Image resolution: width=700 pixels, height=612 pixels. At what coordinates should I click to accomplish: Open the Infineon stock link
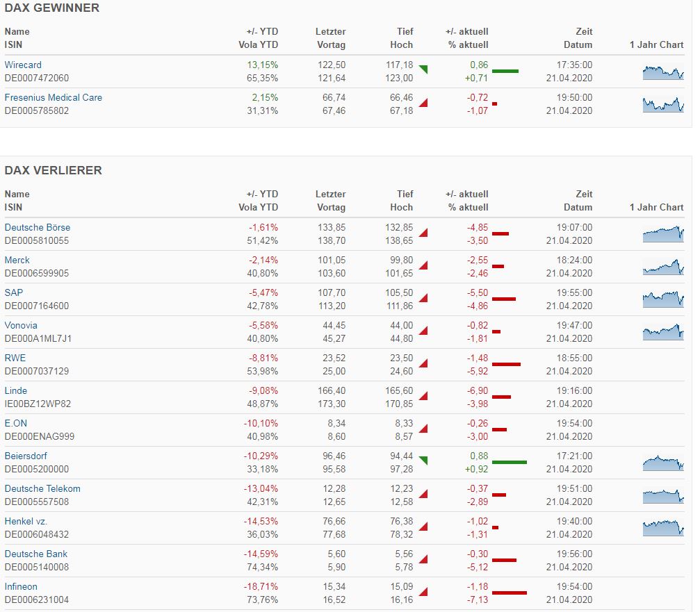pos(21,586)
